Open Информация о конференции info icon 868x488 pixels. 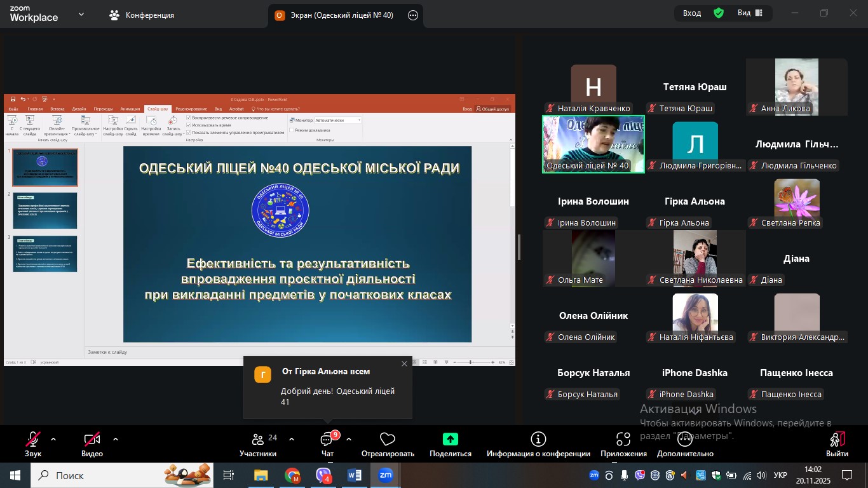point(538,440)
